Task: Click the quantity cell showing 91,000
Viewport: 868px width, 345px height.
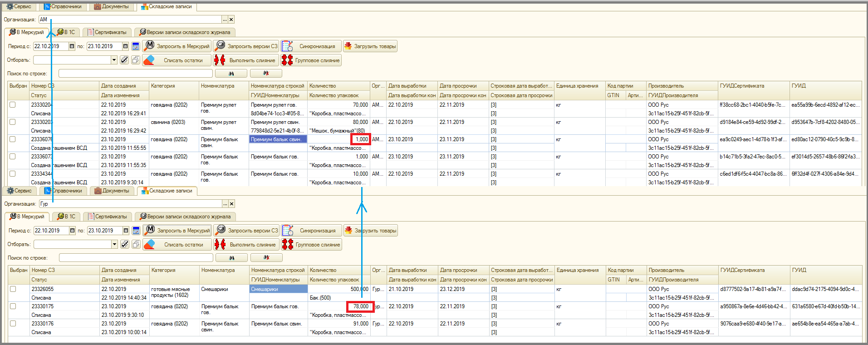Action: (339, 324)
